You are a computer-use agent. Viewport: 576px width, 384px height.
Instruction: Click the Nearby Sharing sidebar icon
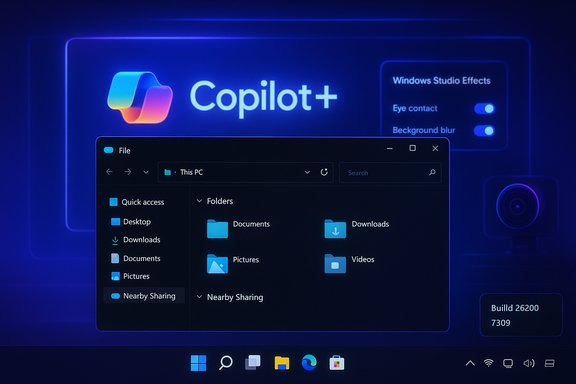pyautogui.click(x=115, y=296)
